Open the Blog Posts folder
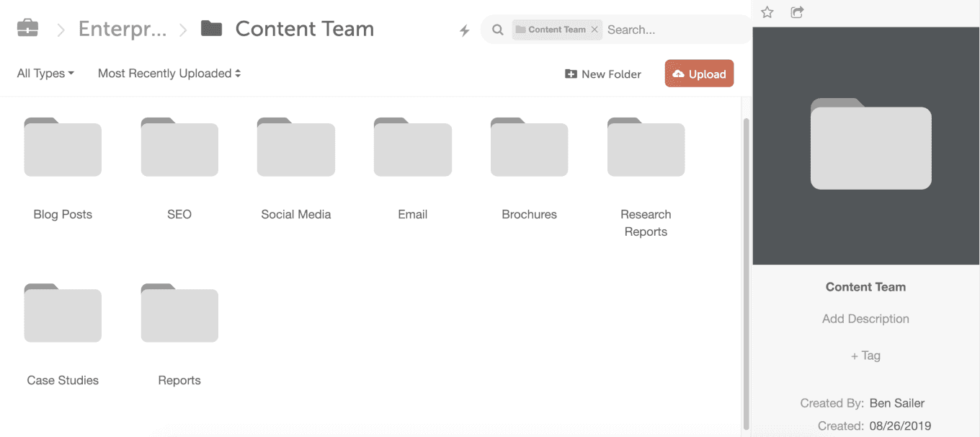 (x=62, y=148)
